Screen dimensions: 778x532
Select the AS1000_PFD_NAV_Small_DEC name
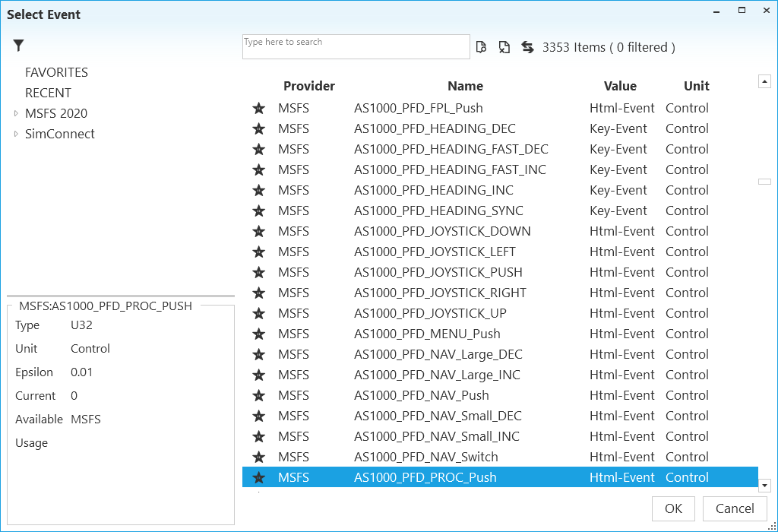coord(438,416)
